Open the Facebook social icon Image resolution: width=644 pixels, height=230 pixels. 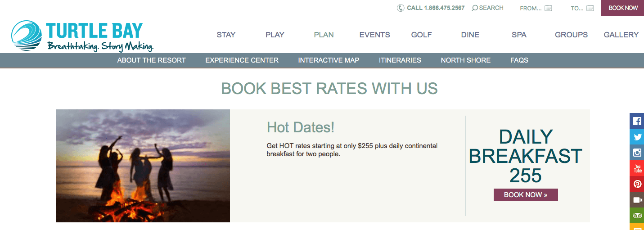click(x=637, y=121)
